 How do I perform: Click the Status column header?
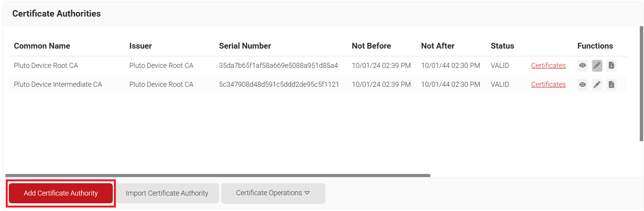[x=502, y=46]
